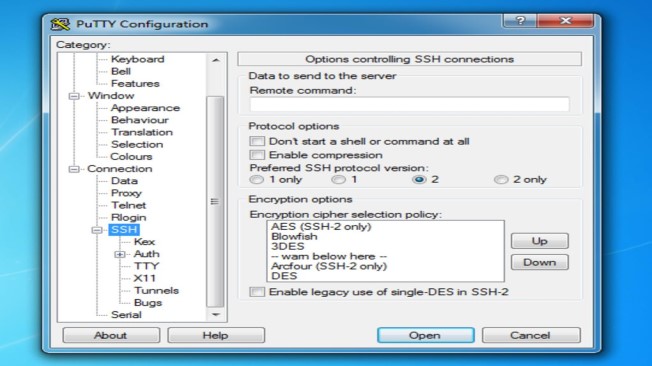This screenshot has height=366, width=652.
Task: Select the Connection category
Action: click(120, 169)
